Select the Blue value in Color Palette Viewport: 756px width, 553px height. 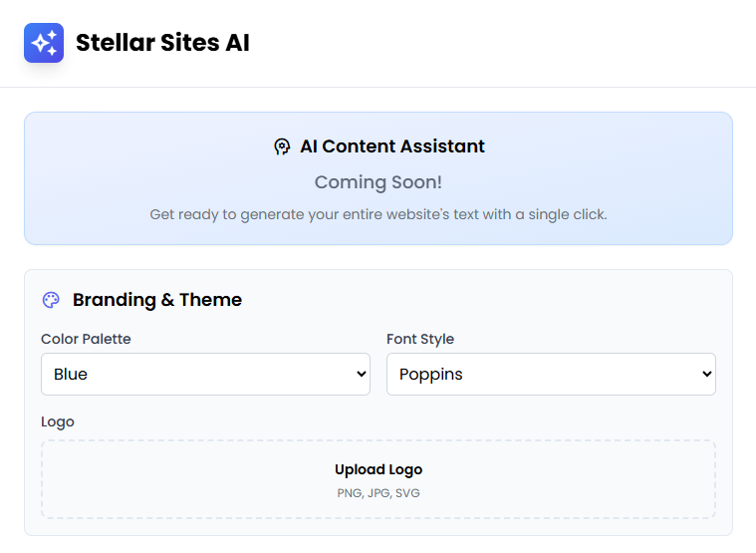71,374
